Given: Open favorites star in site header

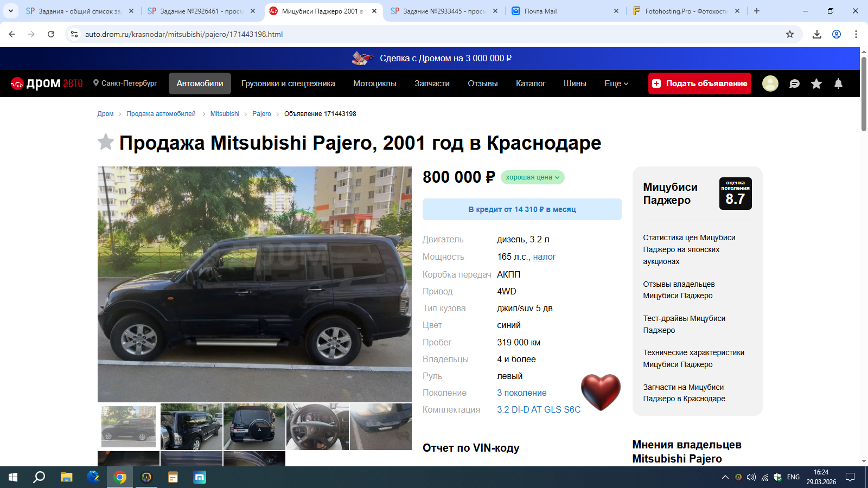Looking at the screenshot, I should click(x=816, y=84).
